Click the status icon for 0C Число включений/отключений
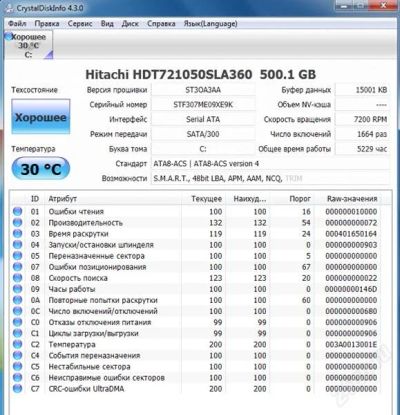 pyautogui.click(x=18, y=311)
